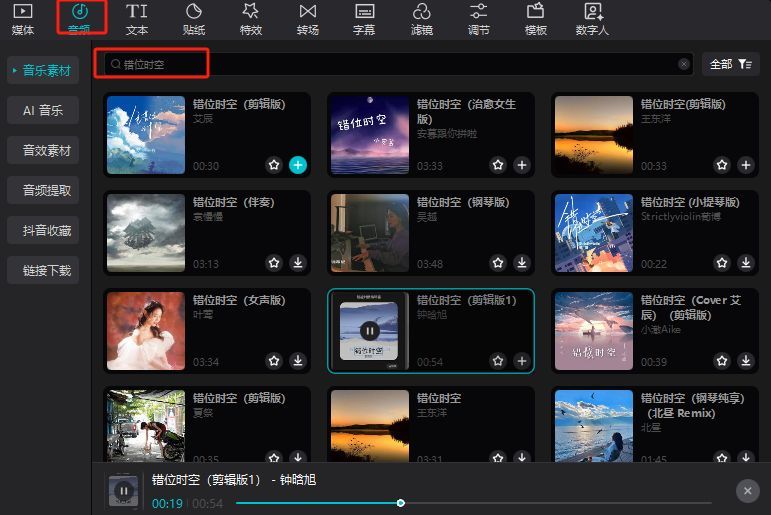Favorite 错位时空 (小提琴版)

coord(722,263)
